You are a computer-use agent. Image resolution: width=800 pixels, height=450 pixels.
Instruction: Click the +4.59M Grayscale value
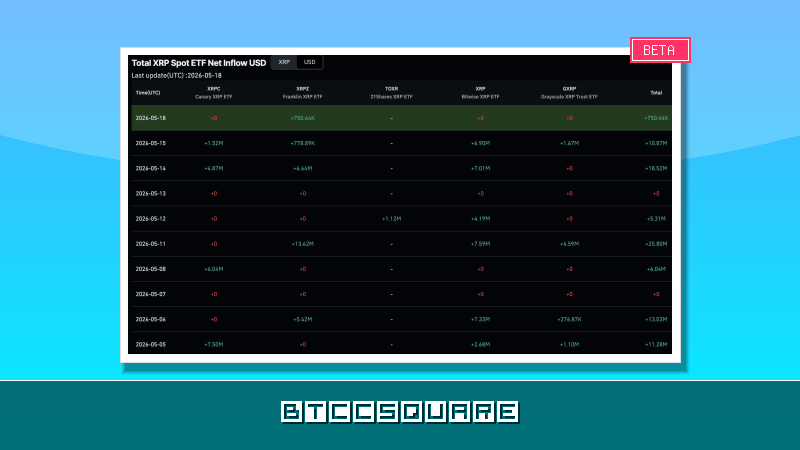(569, 244)
